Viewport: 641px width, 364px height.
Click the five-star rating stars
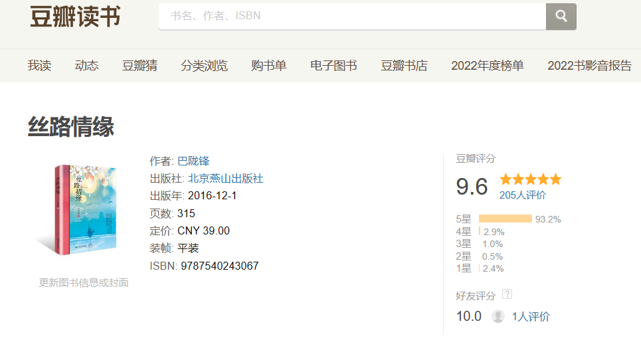pyautogui.click(x=531, y=179)
